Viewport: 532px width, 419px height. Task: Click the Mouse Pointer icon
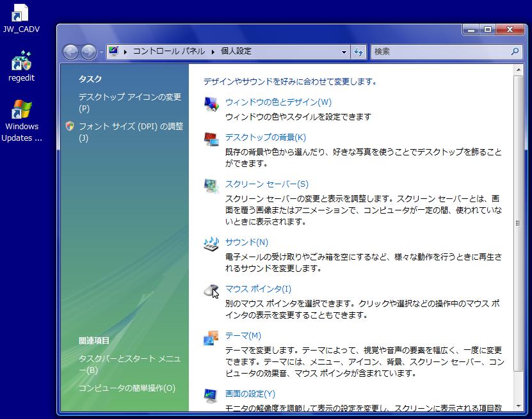click(x=211, y=290)
